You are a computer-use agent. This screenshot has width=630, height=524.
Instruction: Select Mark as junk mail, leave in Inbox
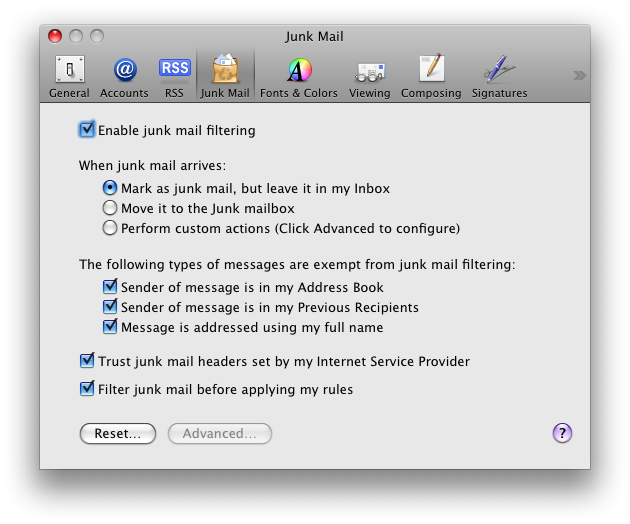pos(110,188)
